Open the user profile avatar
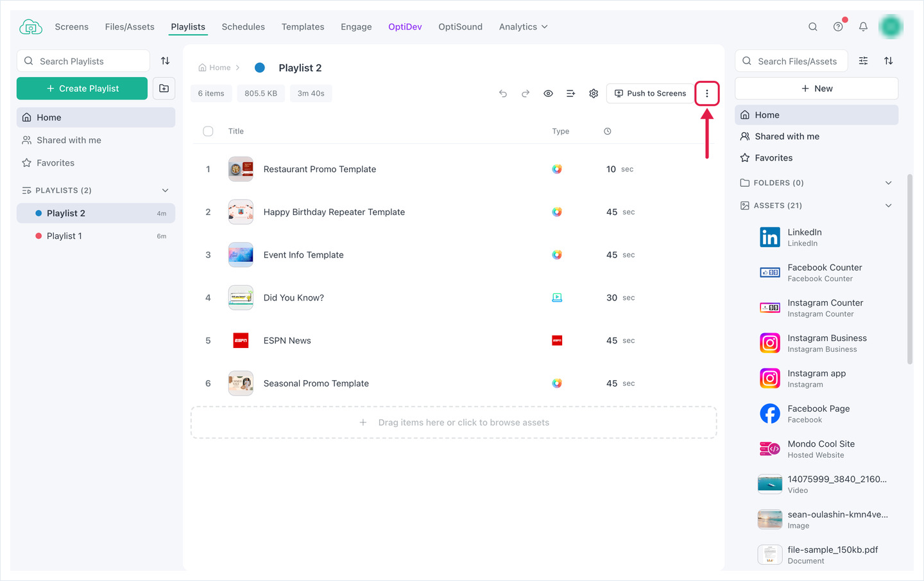 [891, 26]
